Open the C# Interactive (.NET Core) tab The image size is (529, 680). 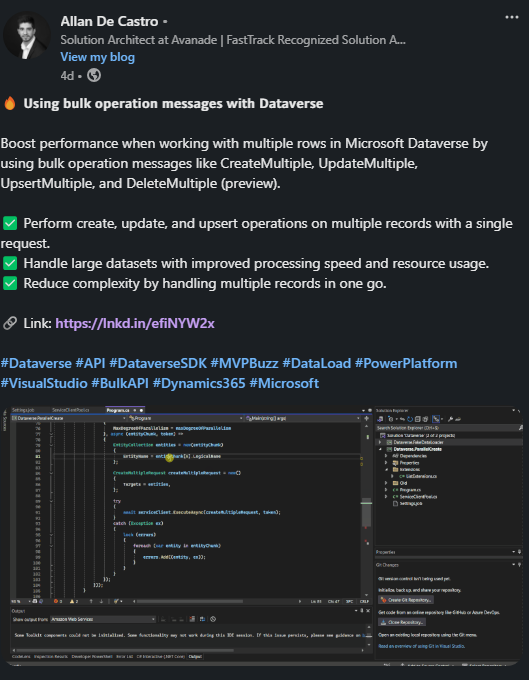click(x=161, y=657)
